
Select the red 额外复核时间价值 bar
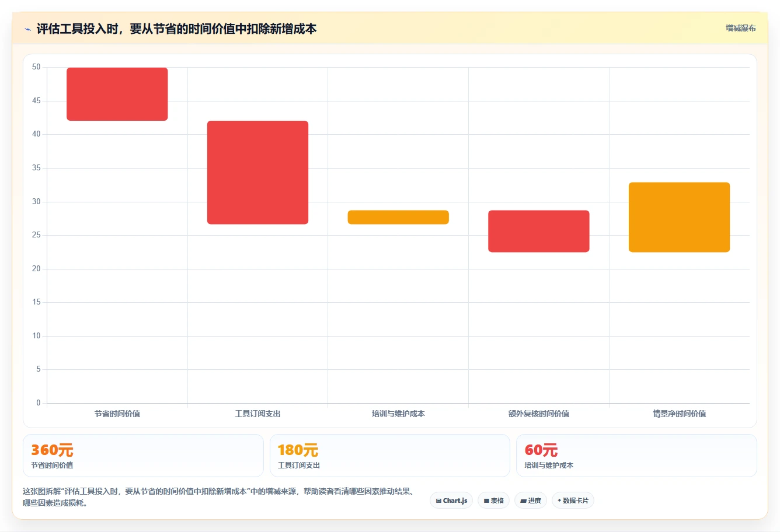[539, 231]
